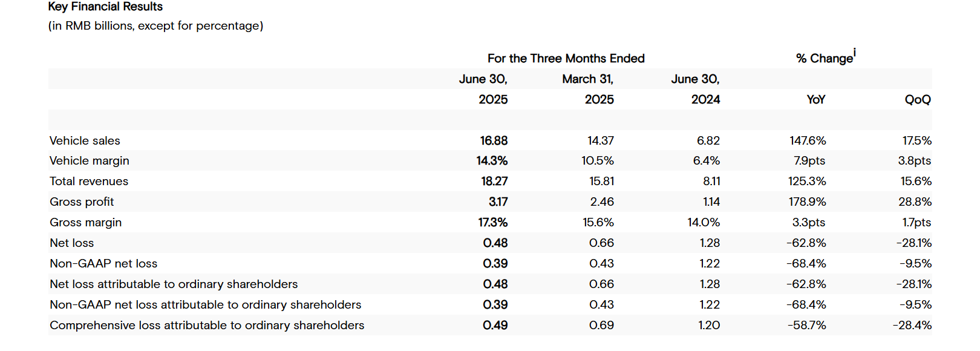The width and height of the screenshot is (980, 351).
Task: Click the Gross profit 178.9% YoY cell
Action: click(x=807, y=202)
